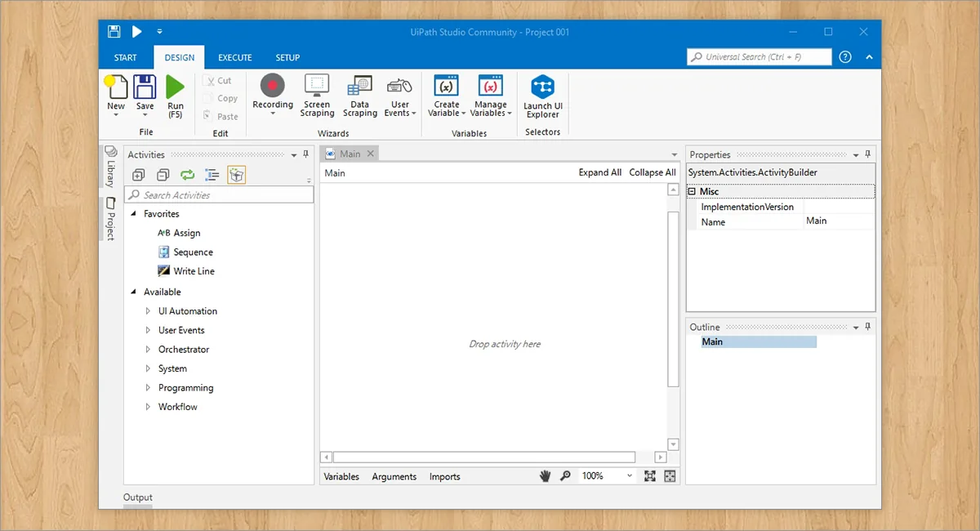The image size is (980, 531).
Task: Pin the Properties panel
Action: tap(868, 154)
